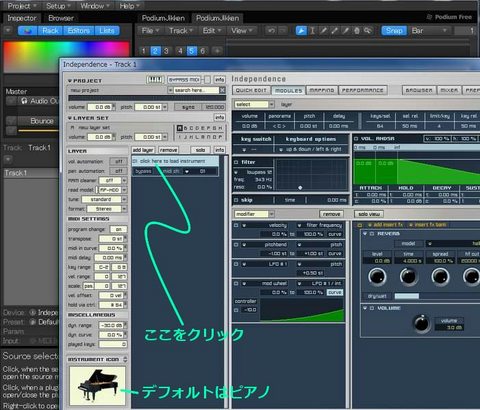Viewport: 480px width, 410px height.
Task: Toggle vol. automation off button
Action: click(119, 161)
